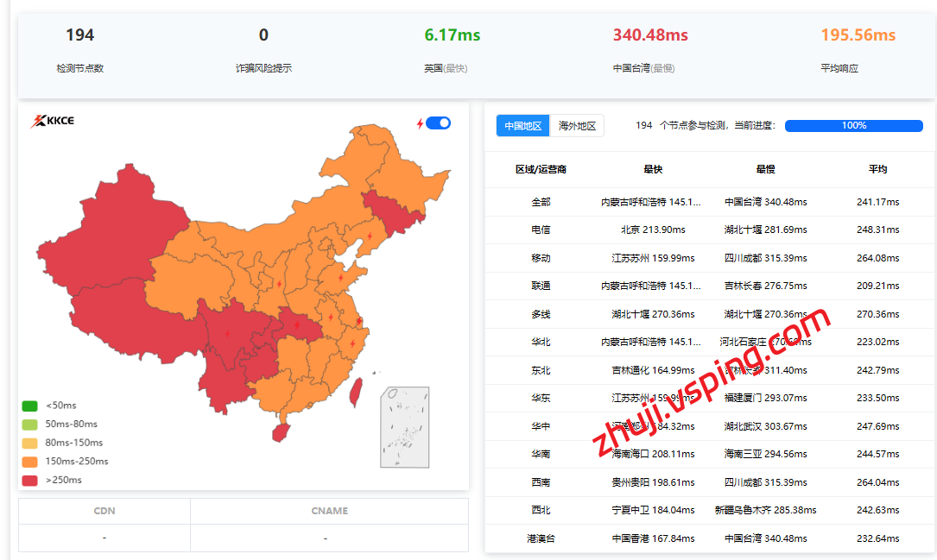937x560 pixels.
Task: Switch to the 中国地区 tab
Action: click(522, 126)
